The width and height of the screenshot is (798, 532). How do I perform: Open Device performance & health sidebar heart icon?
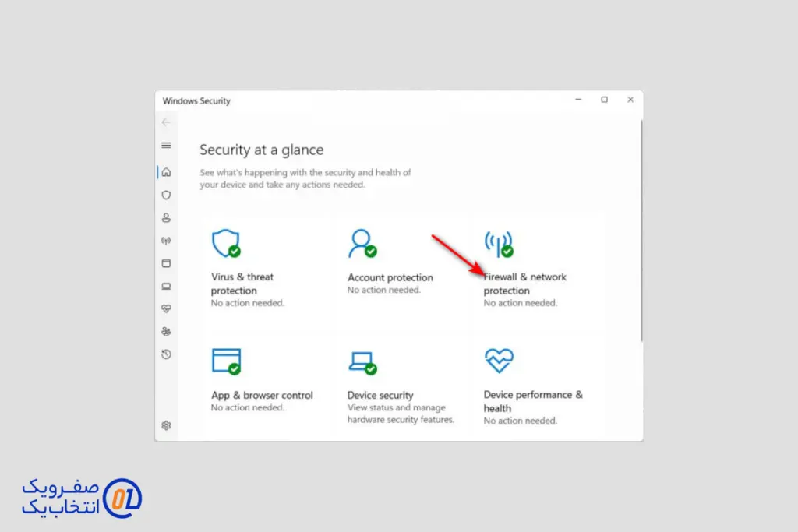coord(166,308)
